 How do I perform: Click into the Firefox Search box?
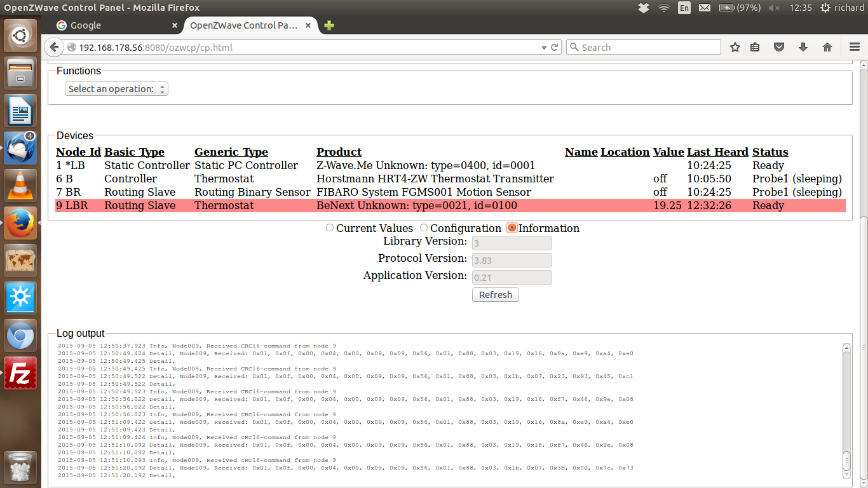coord(643,47)
